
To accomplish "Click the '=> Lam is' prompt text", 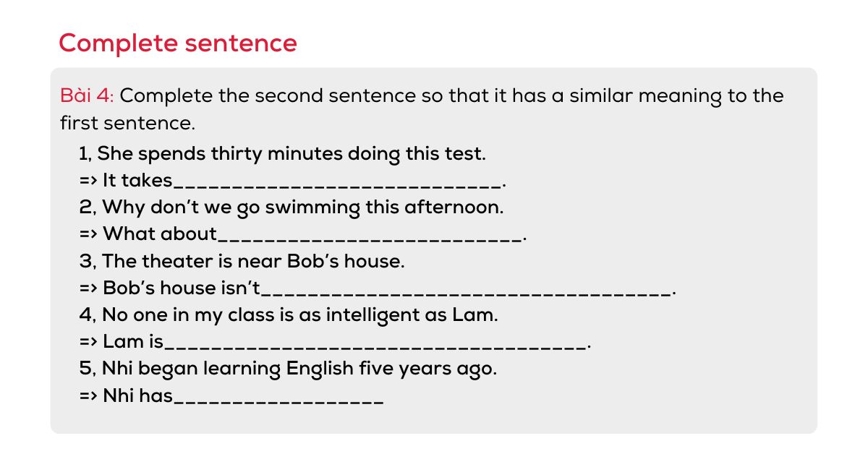I will 122,342.
